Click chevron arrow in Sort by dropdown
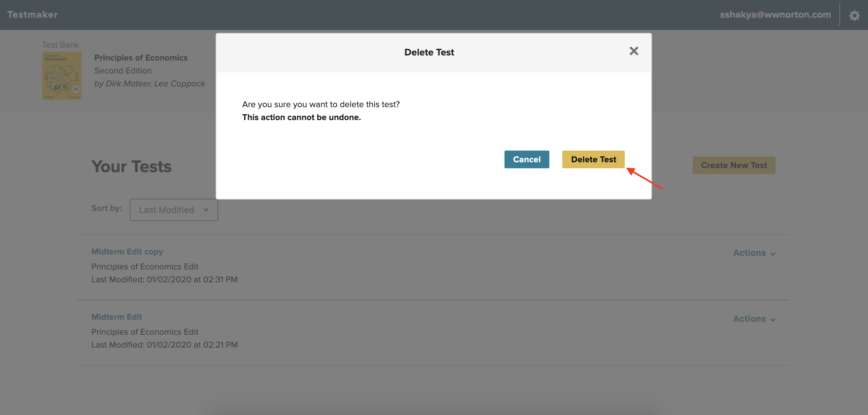 click(x=206, y=210)
